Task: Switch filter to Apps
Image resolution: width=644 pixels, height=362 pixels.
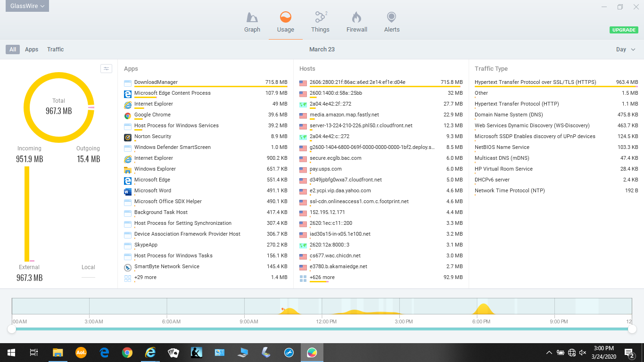Action: tap(32, 49)
